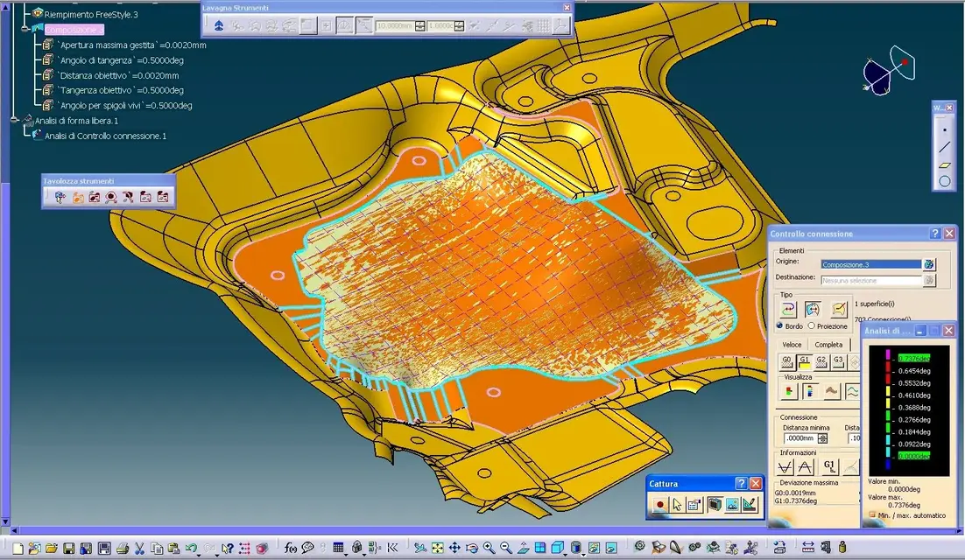This screenshot has height=560, width=965.
Task: Select the G2 curvature continuity button
Action: (x=821, y=360)
